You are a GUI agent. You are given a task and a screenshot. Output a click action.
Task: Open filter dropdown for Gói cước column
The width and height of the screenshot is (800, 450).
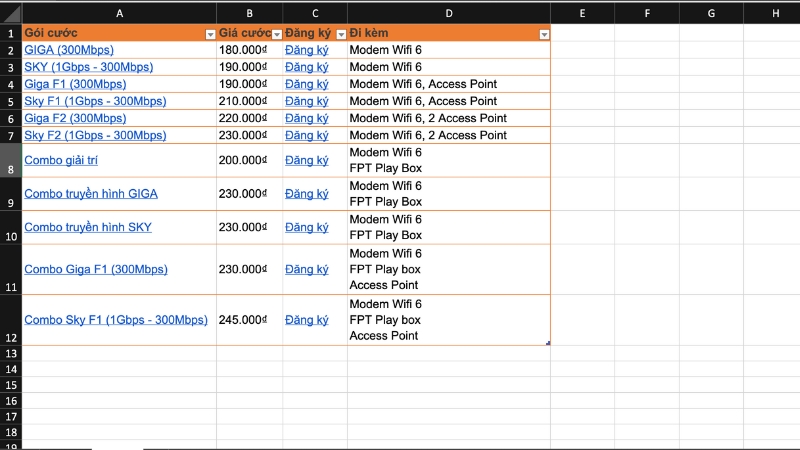pyautogui.click(x=210, y=34)
